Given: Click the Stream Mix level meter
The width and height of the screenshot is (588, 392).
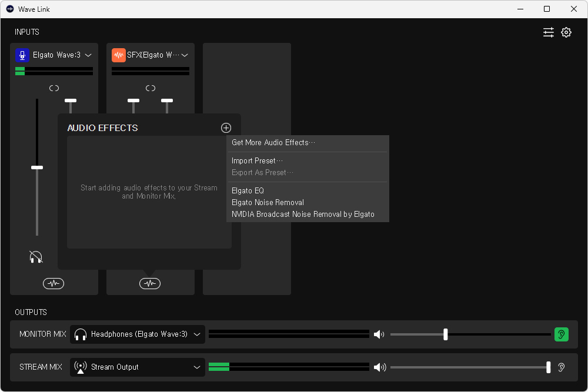Looking at the screenshot, I should tap(289, 367).
